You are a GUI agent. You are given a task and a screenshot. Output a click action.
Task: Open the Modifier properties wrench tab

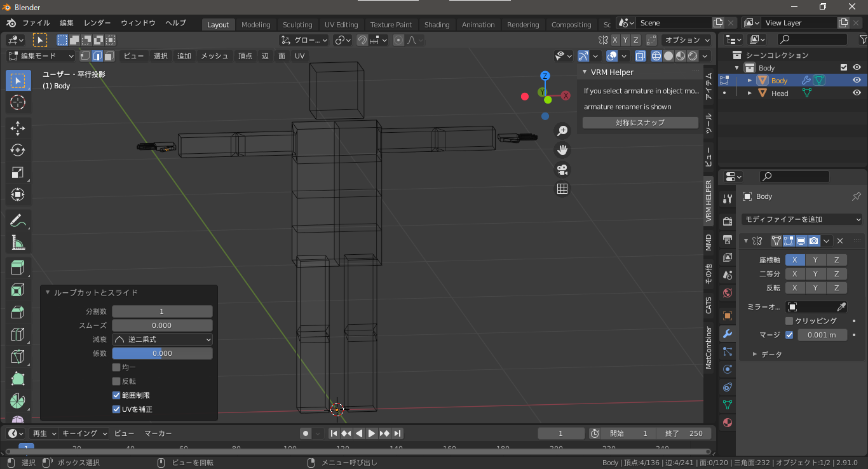728,334
